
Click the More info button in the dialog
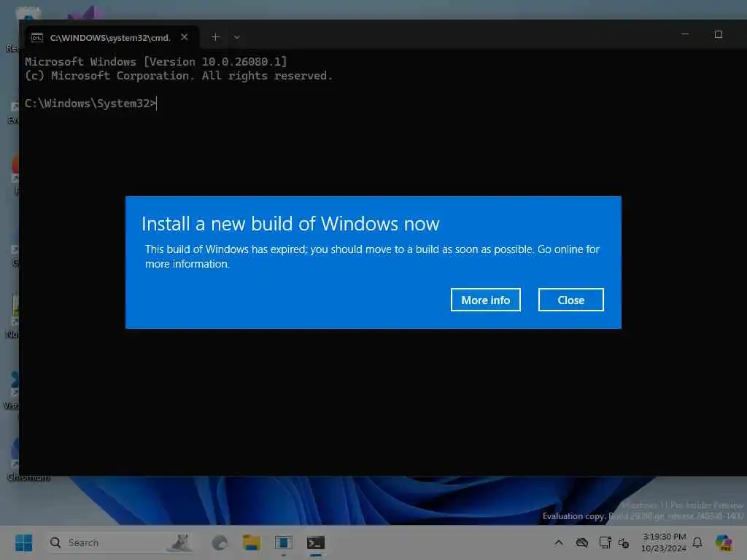point(485,300)
